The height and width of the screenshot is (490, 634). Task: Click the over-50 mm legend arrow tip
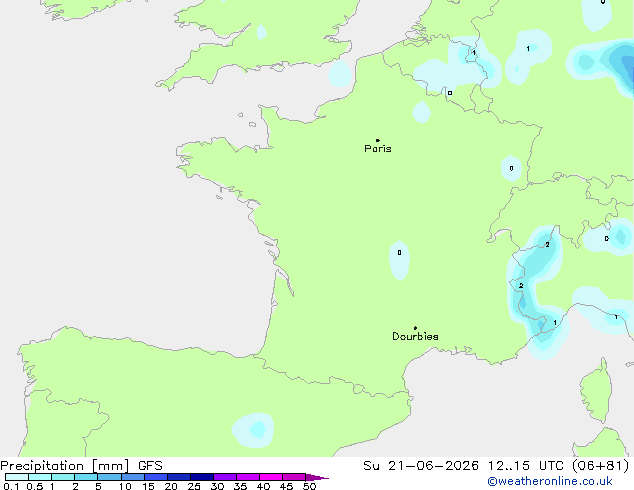317,477
